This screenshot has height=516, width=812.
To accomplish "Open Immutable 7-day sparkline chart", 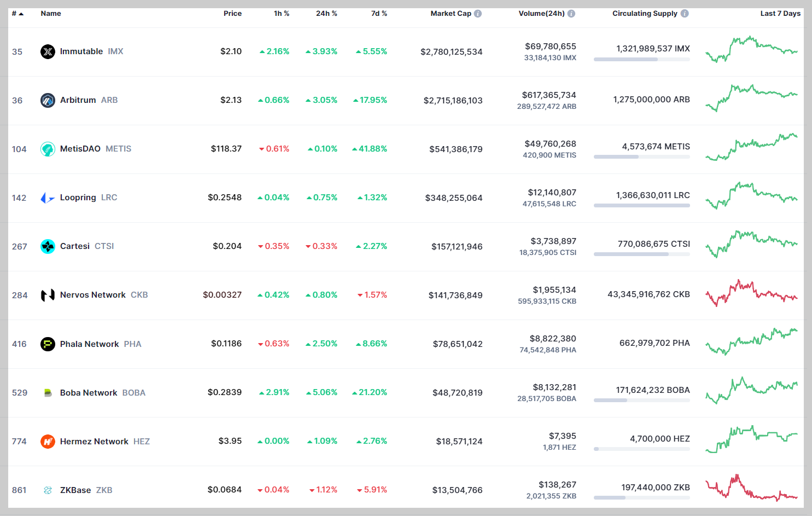I will click(x=752, y=50).
